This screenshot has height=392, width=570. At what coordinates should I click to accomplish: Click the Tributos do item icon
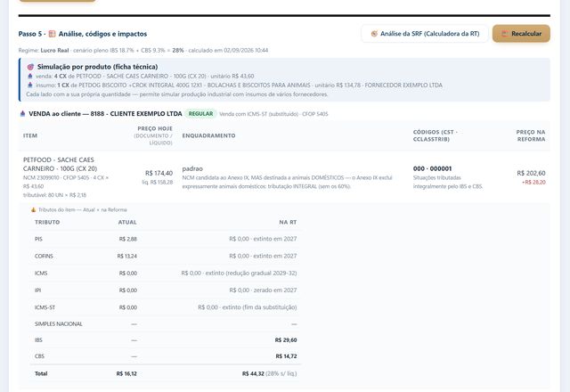(x=34, y=210)
